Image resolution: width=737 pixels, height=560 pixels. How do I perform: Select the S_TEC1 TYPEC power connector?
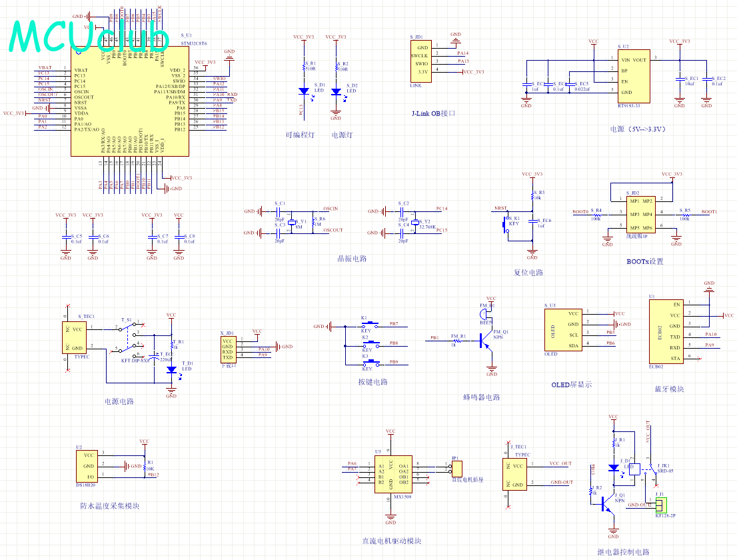(x=75, y=337)
